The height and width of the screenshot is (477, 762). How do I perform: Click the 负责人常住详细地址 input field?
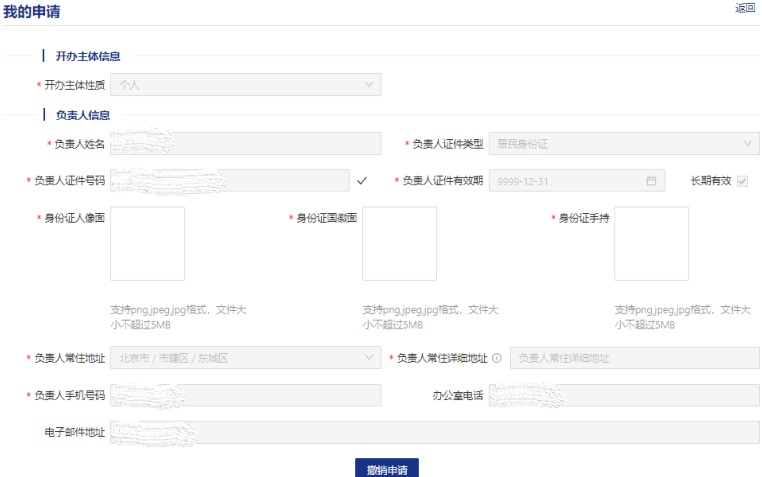[634, 358]
